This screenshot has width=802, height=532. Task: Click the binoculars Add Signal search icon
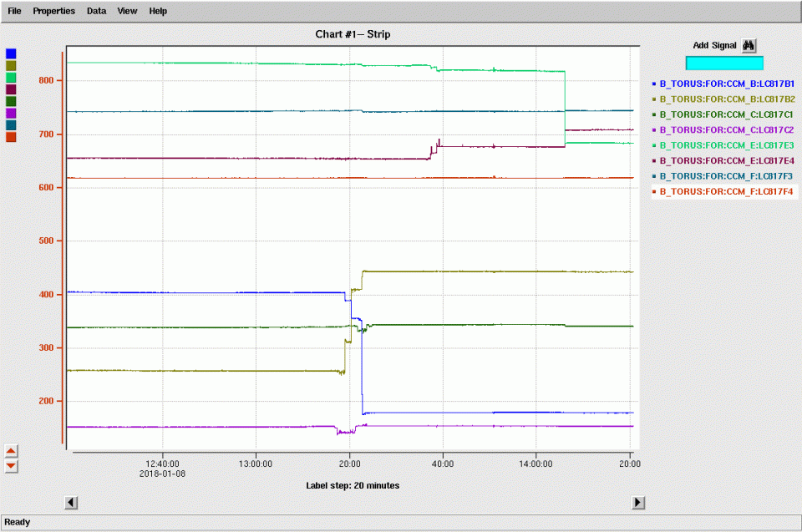coord(749,46)
